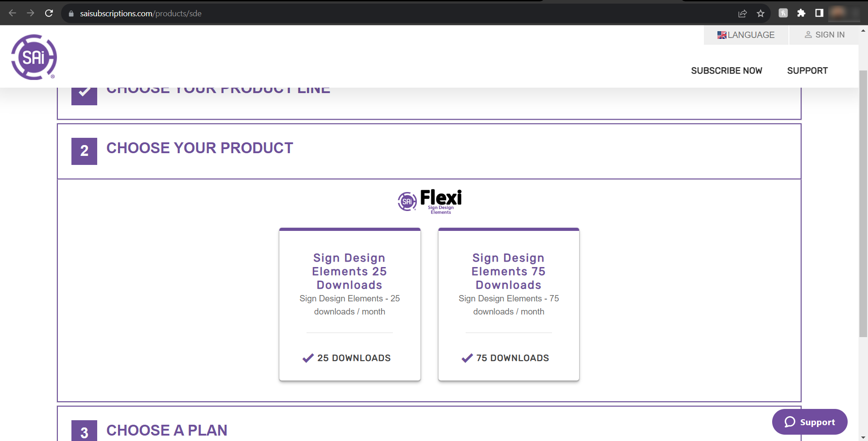Bookmark the page with the star icon
Image resolution: width=868 pixels, height=441 pixels.
pos(761,13)
